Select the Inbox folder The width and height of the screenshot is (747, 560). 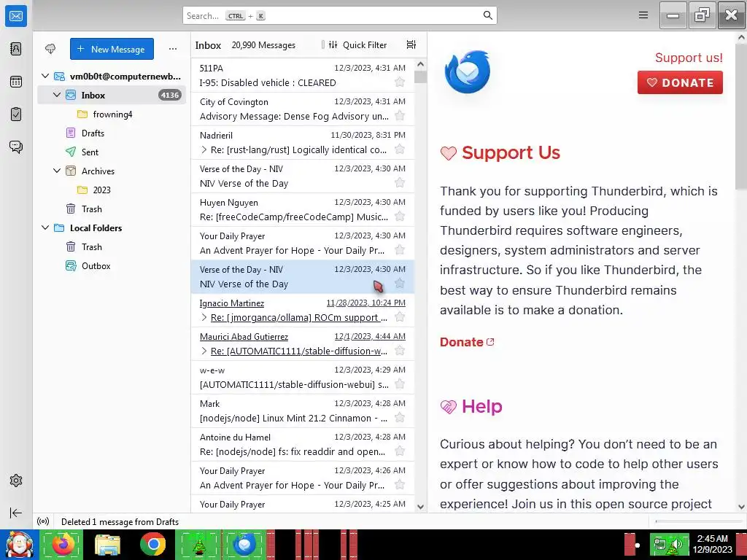pos(112,95)
